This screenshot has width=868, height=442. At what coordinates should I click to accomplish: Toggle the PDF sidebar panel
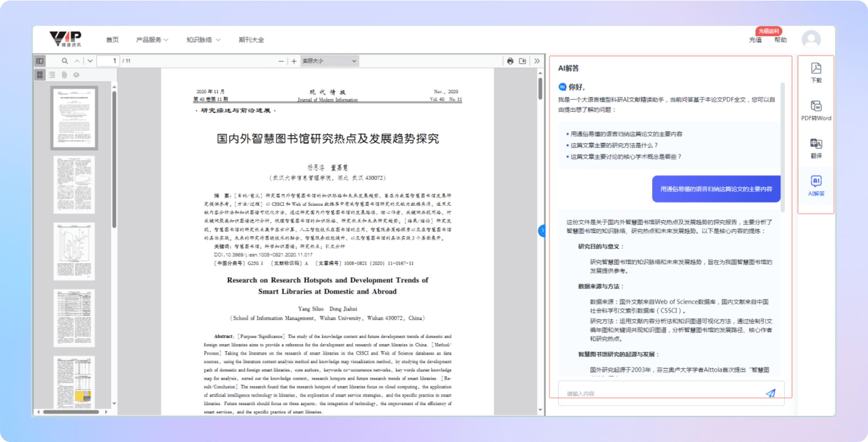pyautogui.click(x=40, y=61)
